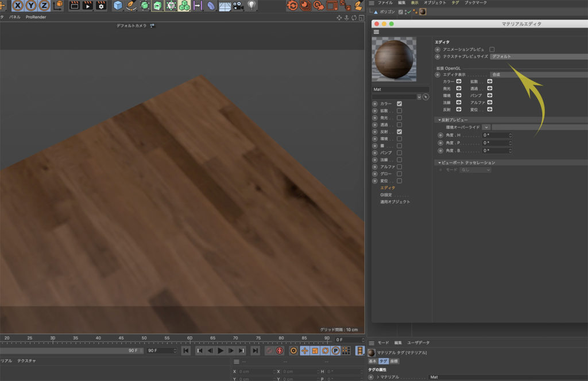588x381 pixels.
Task: Open render settings clapperboard with gear
Action: point(101,5)
